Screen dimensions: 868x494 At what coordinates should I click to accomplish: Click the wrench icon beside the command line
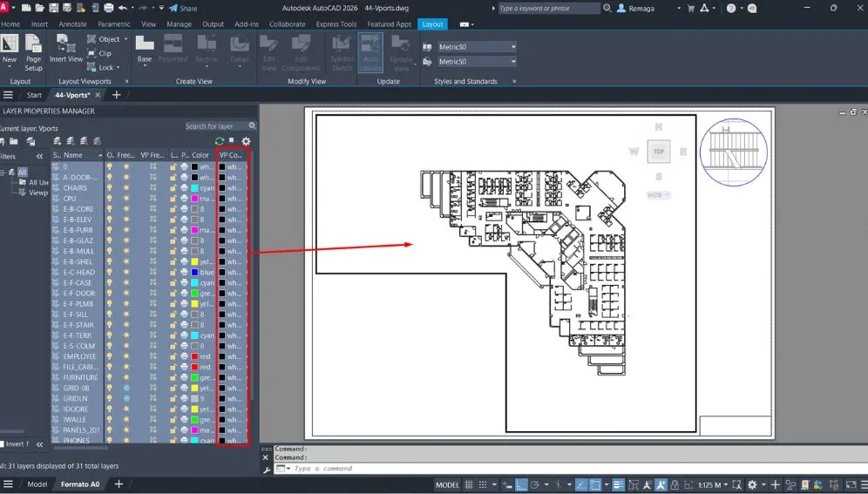[x=267, y=470]
